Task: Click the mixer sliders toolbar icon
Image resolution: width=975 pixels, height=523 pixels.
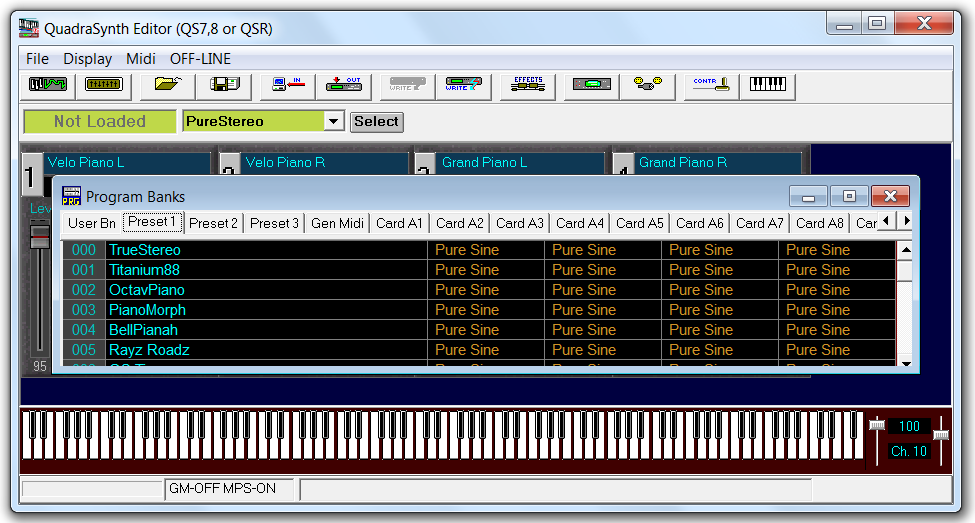Action: point(98,86)
